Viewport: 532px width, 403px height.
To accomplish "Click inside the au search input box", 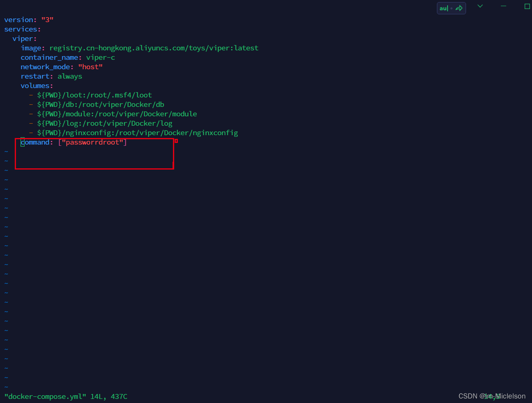I will tap(445, 8).
